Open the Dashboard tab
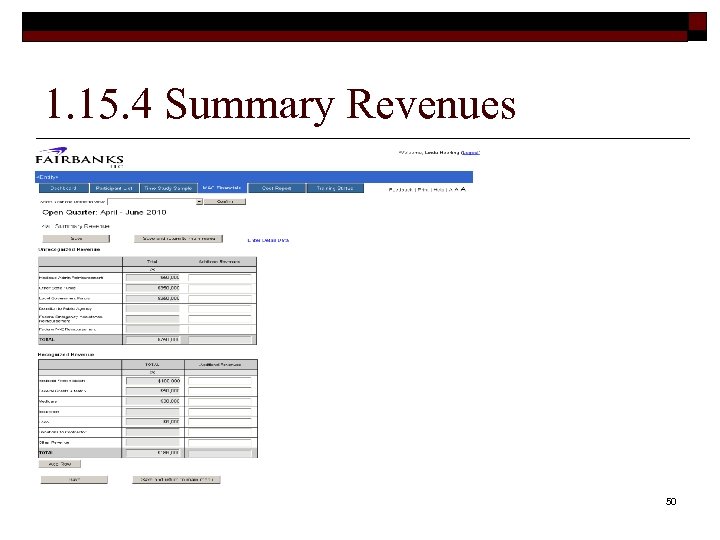 pos(63,188)
